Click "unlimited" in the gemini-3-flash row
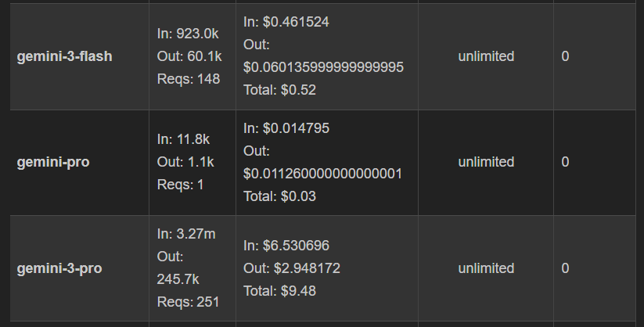Screen dimensions: 644x327 pyautogui.click(x=486, y=56)
